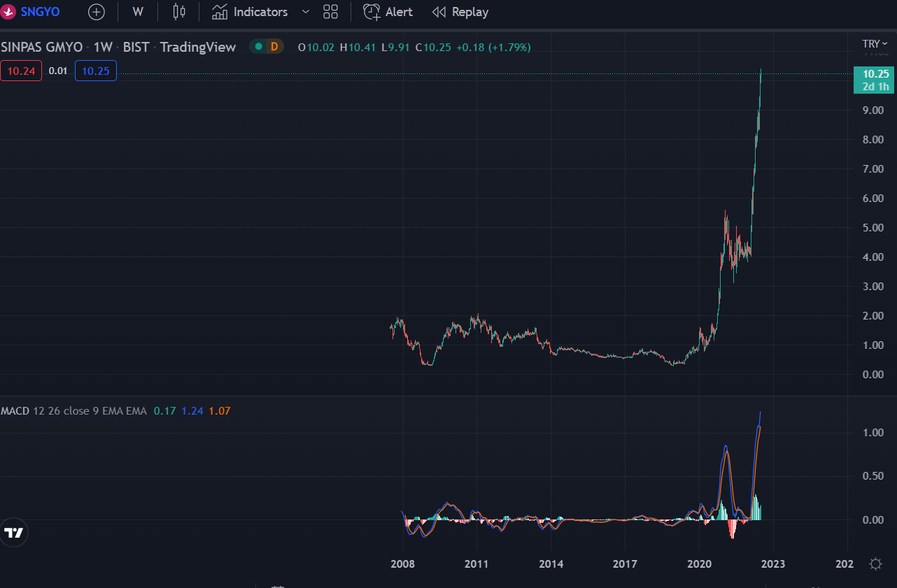
Task: Open the SNGYO symbol search
Action: click(31, 12)
